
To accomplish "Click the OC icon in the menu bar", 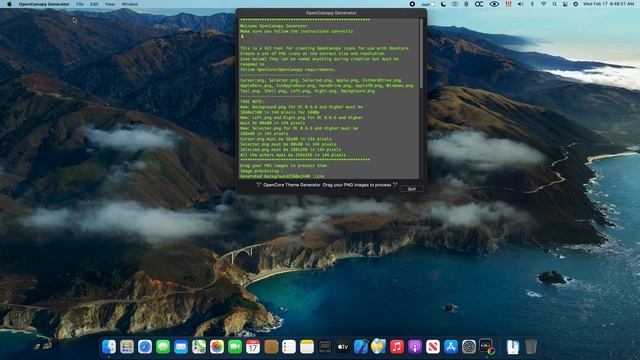I will point(479,4).
